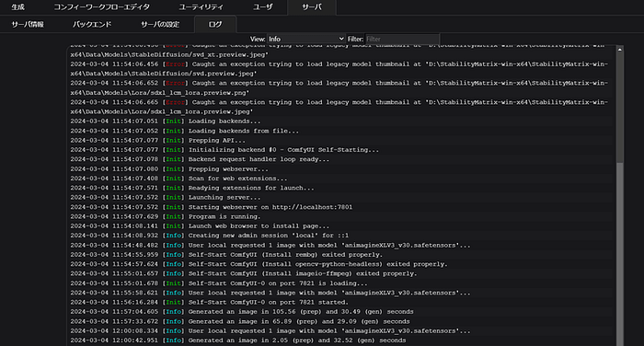Click the 'Loading backends from file...' log line

coord(184,131)
